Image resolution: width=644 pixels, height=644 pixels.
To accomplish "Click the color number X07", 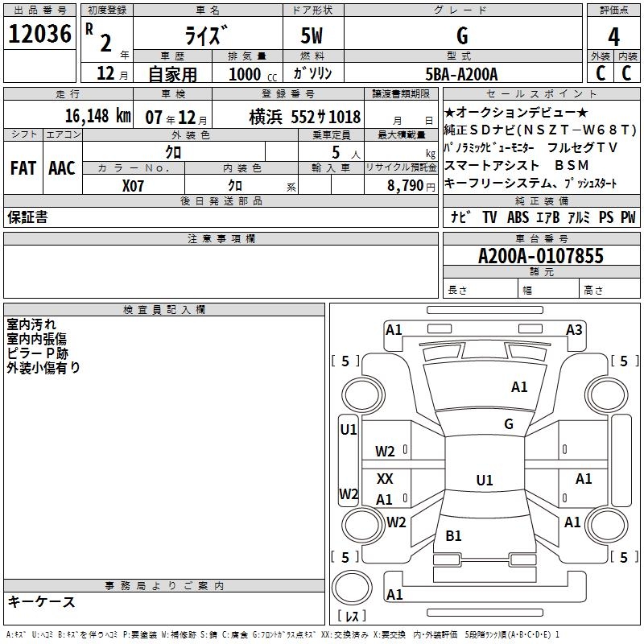I will click(x=133, y=186).
